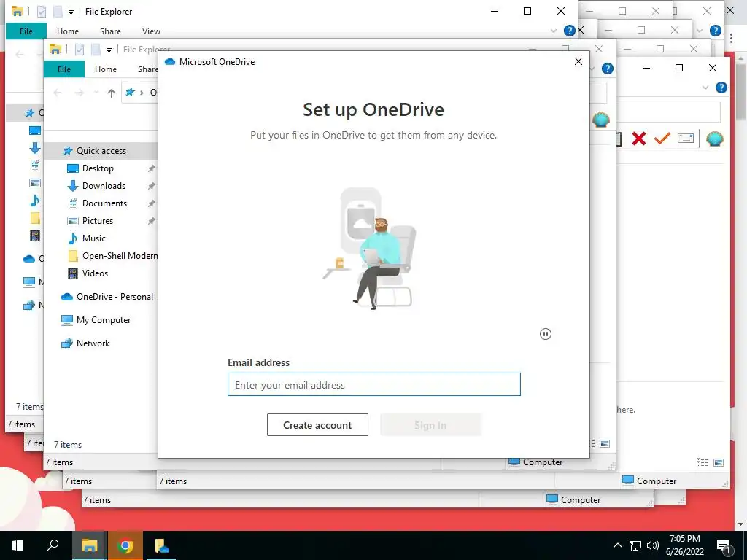
Task: Click the network icon in the system tray
Action: [x=635, y=545]
